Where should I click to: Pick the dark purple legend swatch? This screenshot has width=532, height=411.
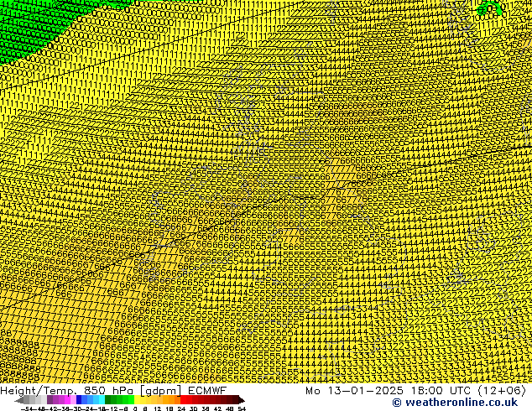pos(50,399)
